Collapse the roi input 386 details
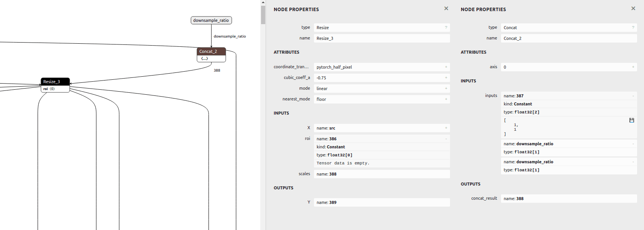Image resolution: width=644 pixels, height=230 pixels. [x=446, y=139]
